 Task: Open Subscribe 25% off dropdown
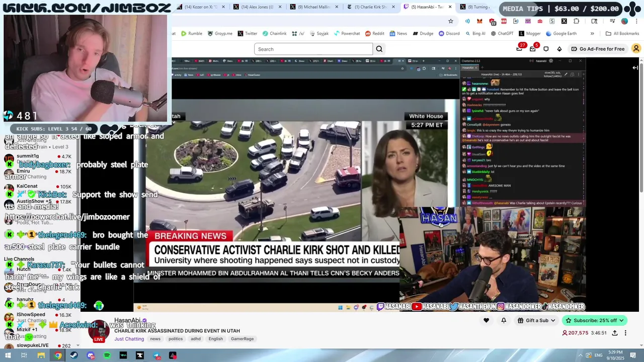click(595, 320)
